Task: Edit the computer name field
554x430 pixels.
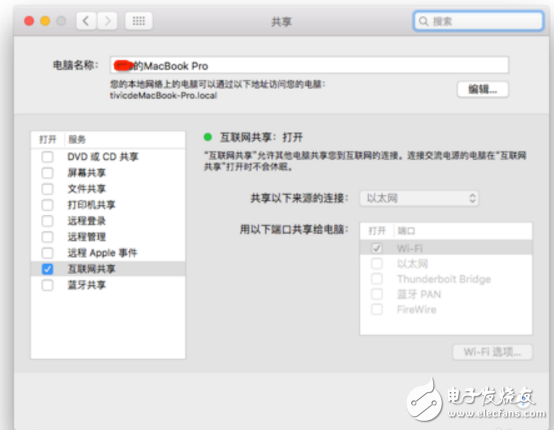Action: (x=309, y=65)
